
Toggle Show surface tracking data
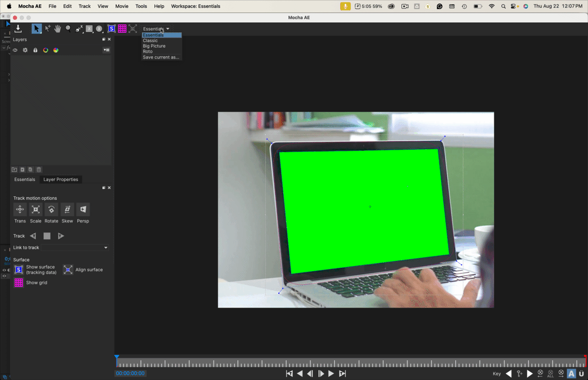[x=18, y=270]
